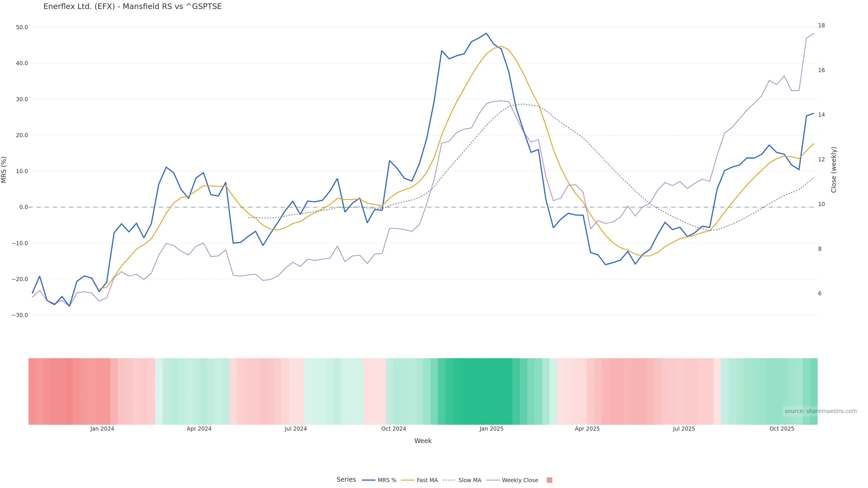Click the purple Weekly Close legend line sample
The image size is (868, 488).
tap(493, 480)
